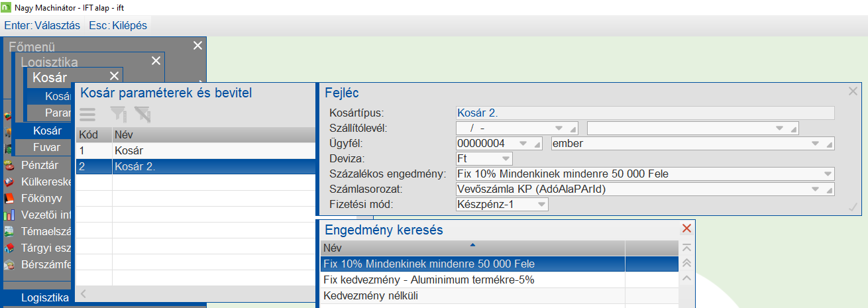The width and height of the screenshot is (868, 308).
Task: Click the filter icon in Kosár toolbar
Action: point(119,114)
